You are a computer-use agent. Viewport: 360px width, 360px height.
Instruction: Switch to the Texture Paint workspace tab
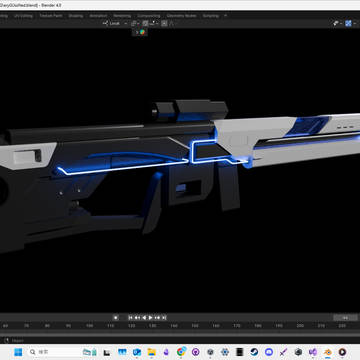pos(51,16)
